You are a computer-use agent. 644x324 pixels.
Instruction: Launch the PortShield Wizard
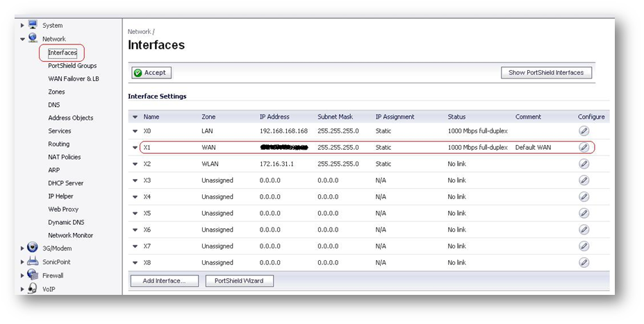click(x=239, y=281)
